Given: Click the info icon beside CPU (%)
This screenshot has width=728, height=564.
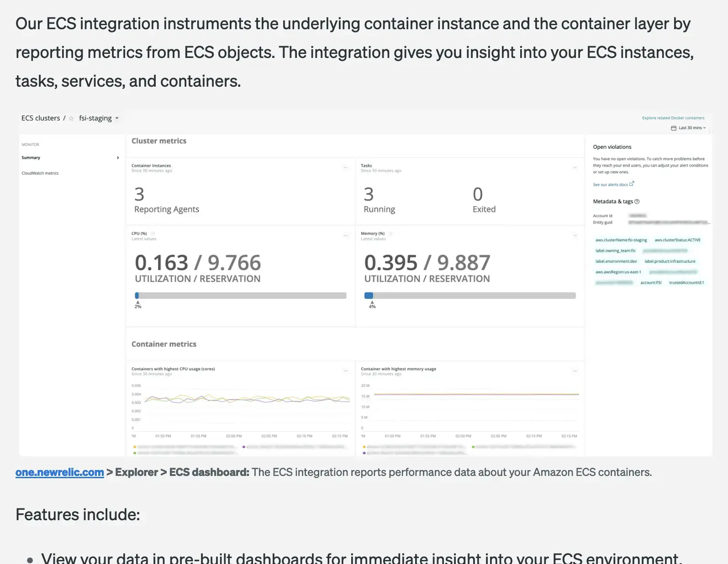Looking at the screenshot, I should pyautogui.click(x=153, y=234).
